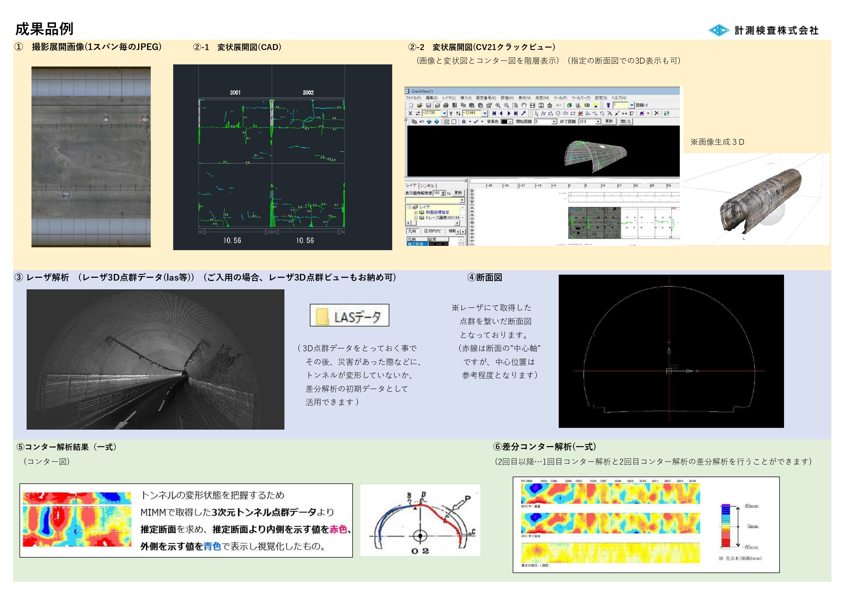Select the hand pan tool
The width and height of the screenshot is (868, 614).
click(524, 106)
